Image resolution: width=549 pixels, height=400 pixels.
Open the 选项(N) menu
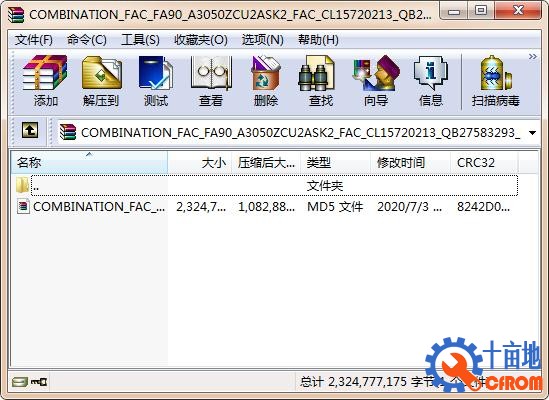pos(263,40)
